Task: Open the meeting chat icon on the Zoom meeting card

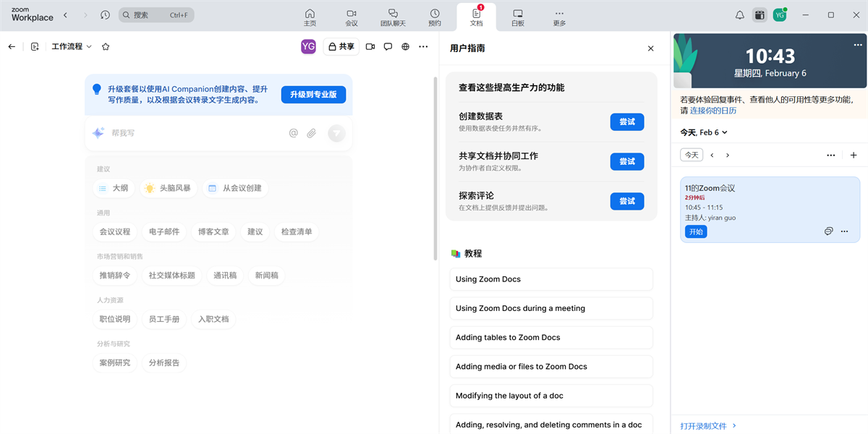Action: tap(828, 231)
